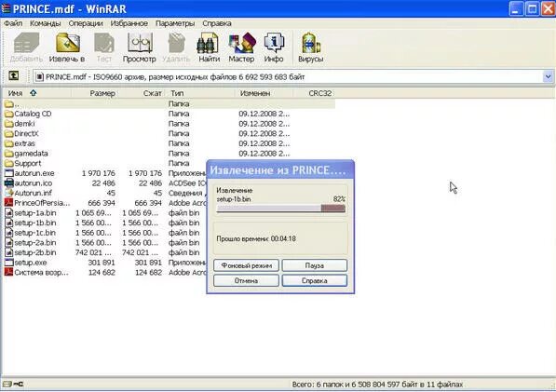The height and width of the screenshot is (392, 556).
Task: Click the Извлечь в (Extract to) icon
Action: pyautogui.click(x=67, y=43)
